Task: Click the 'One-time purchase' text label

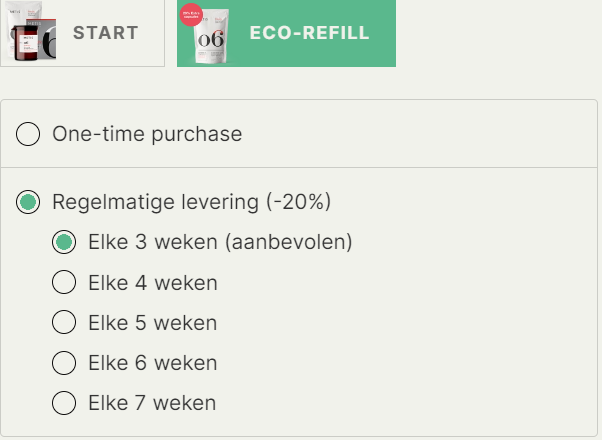Action: pos(147,134)
